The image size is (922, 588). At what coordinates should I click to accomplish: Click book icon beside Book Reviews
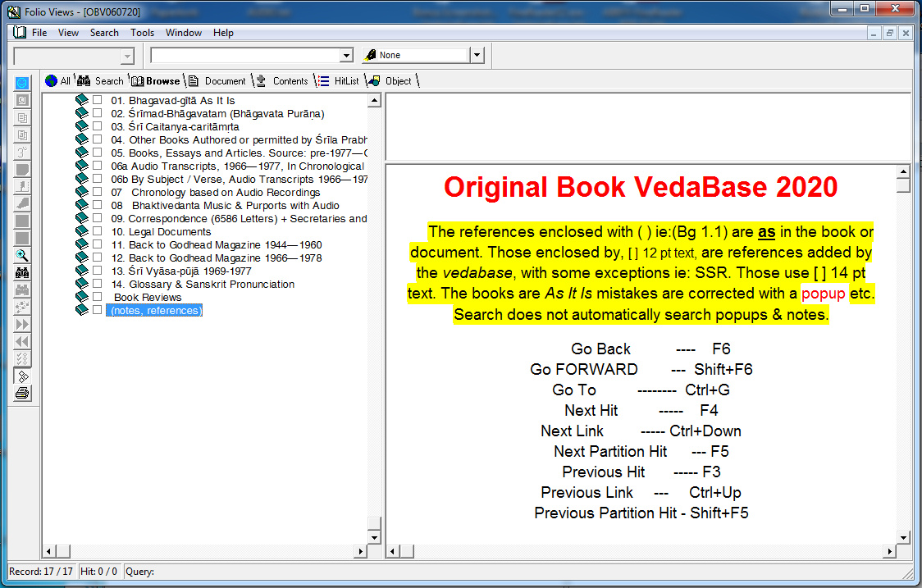82,297
